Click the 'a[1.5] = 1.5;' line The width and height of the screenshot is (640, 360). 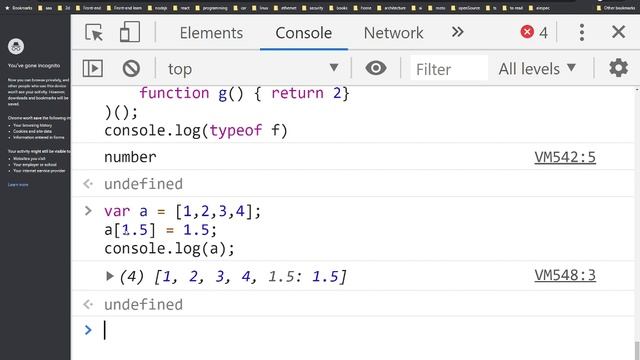click(160, 230)
